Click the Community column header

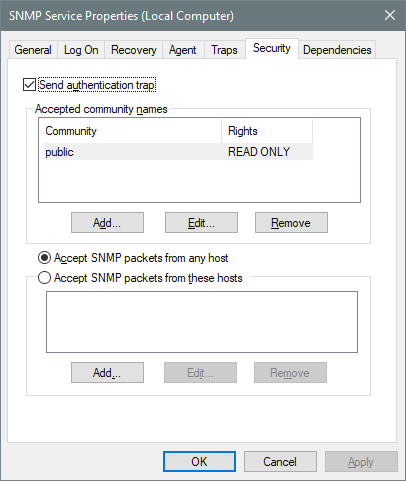click(x=132, y=131)
